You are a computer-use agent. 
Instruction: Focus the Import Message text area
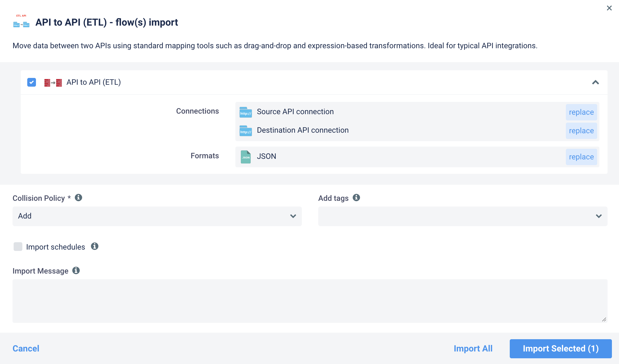tap(310, 301)
